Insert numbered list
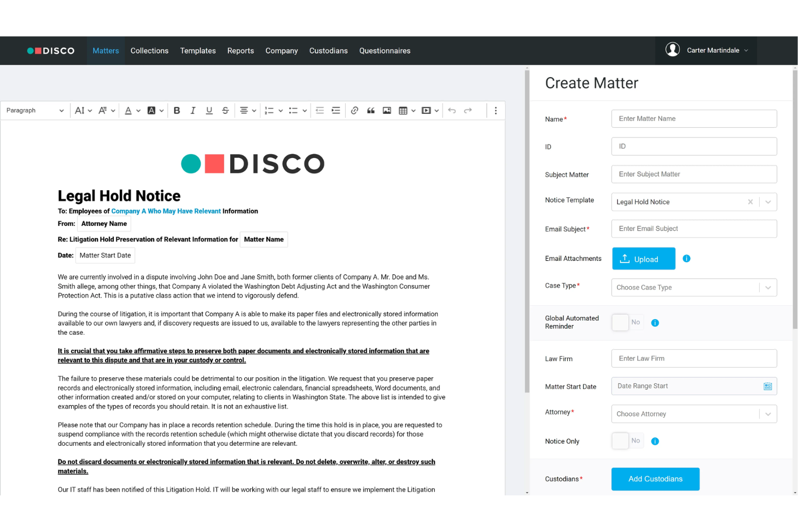This screenshot has height=532, width=798. (269, 110)
